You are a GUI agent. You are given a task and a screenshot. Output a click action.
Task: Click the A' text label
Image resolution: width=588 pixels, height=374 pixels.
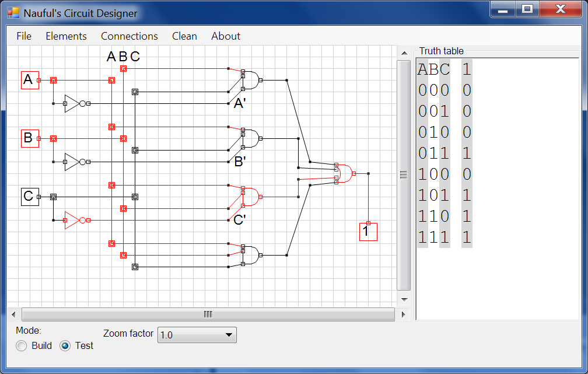pos(240,103)
